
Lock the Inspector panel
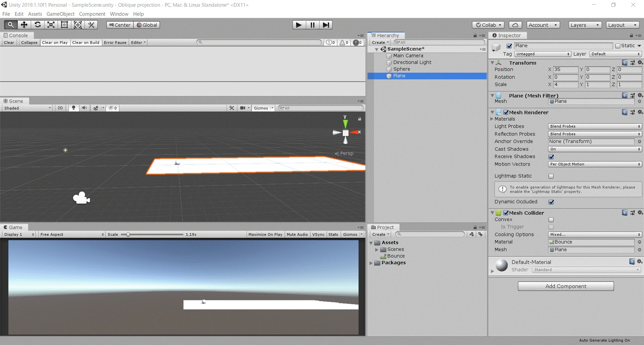[x=631, y=35]
